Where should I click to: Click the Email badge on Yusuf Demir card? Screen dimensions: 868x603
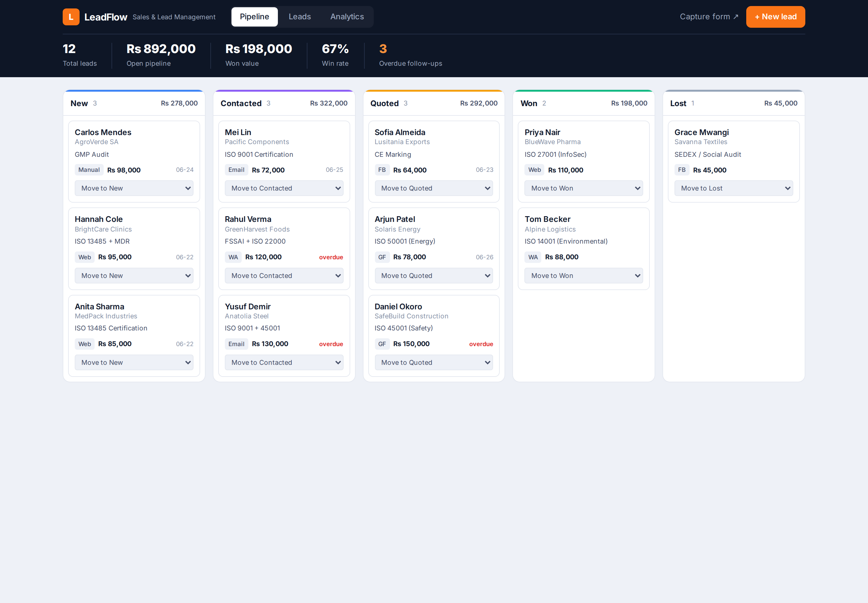pos(236,344)
